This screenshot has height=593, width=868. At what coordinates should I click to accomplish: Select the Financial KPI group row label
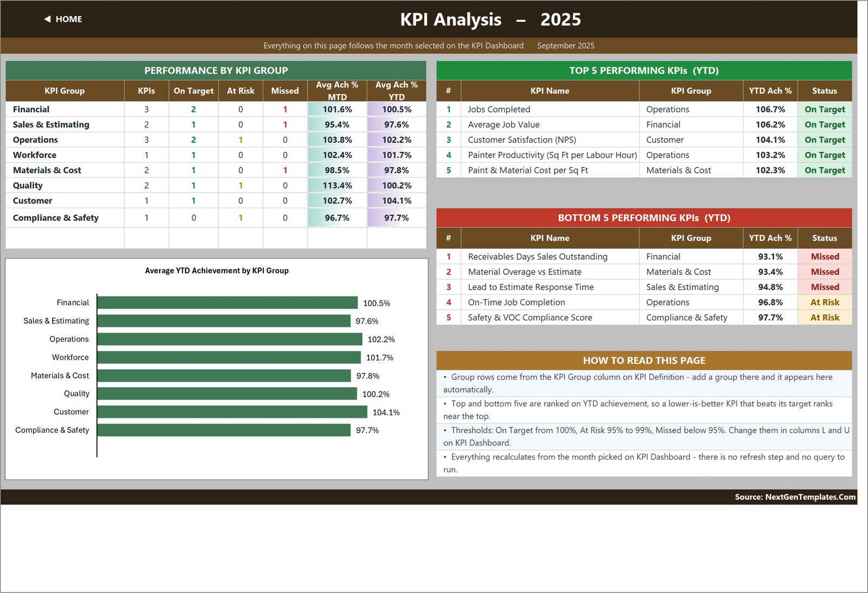click(31, 109)
